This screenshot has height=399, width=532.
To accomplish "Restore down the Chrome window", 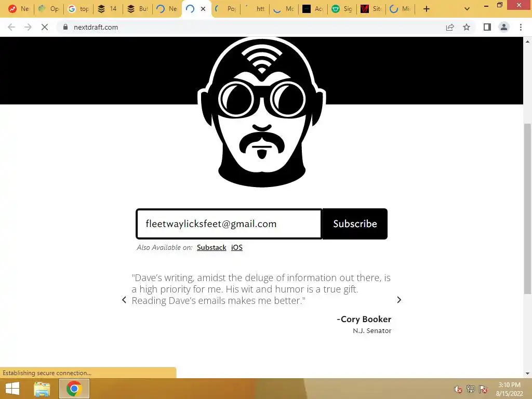I will pyautogui.click(x=499, y=5).
